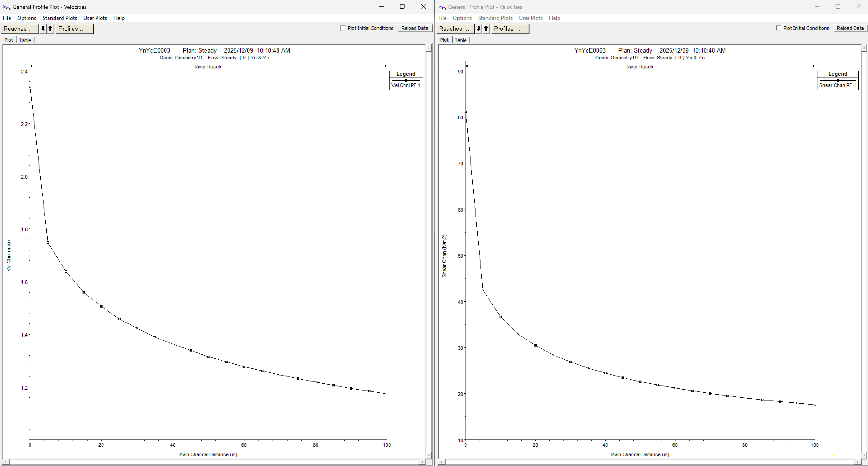
Task: Click the down arrow in right window toolbar
Action: pyautogui.click(x=478, y=29)
